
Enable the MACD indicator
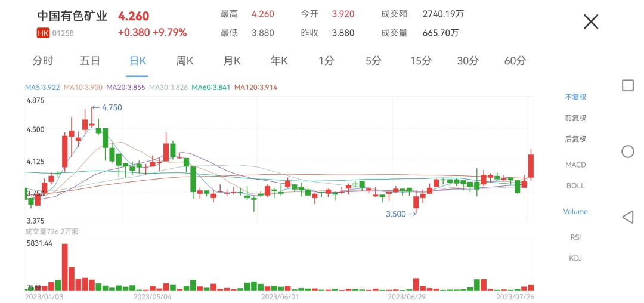(575, 165)
